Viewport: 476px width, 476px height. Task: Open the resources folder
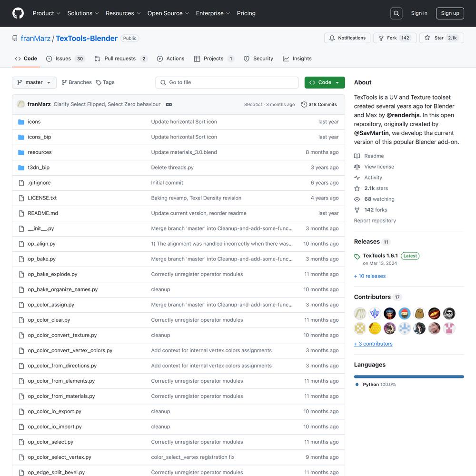(40, 152)
